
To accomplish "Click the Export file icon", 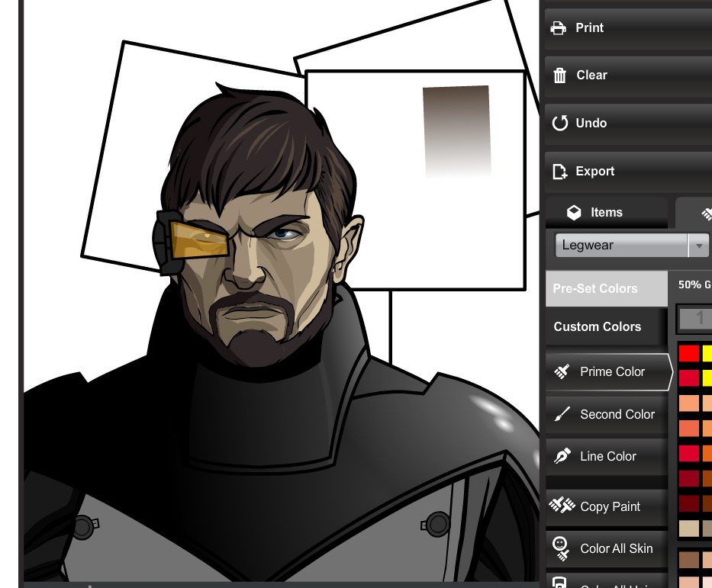I will pos(559,172).
